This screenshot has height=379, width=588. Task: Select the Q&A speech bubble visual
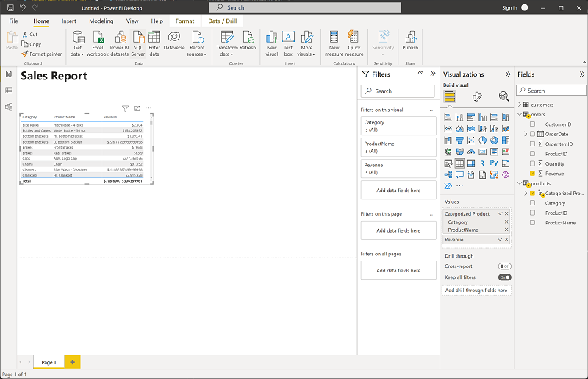pyautogui.click(x=459, y=174)
